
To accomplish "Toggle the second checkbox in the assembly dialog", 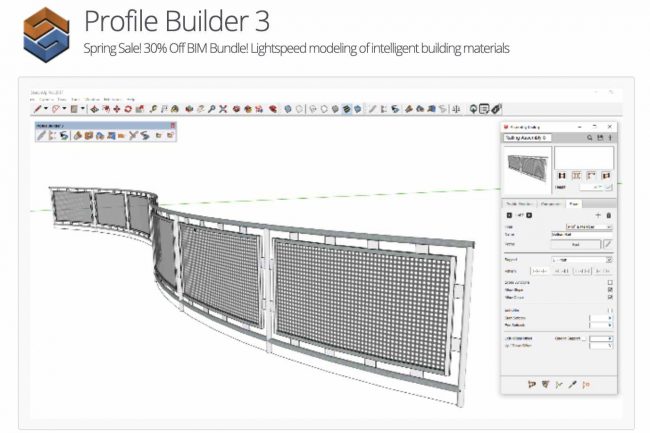I will (x=609, y=291).
